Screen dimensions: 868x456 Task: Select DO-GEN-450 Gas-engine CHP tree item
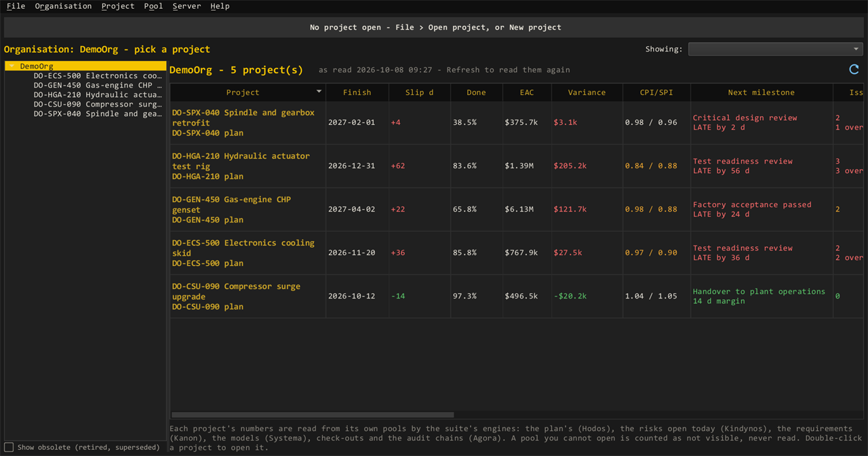click(98, 85)
